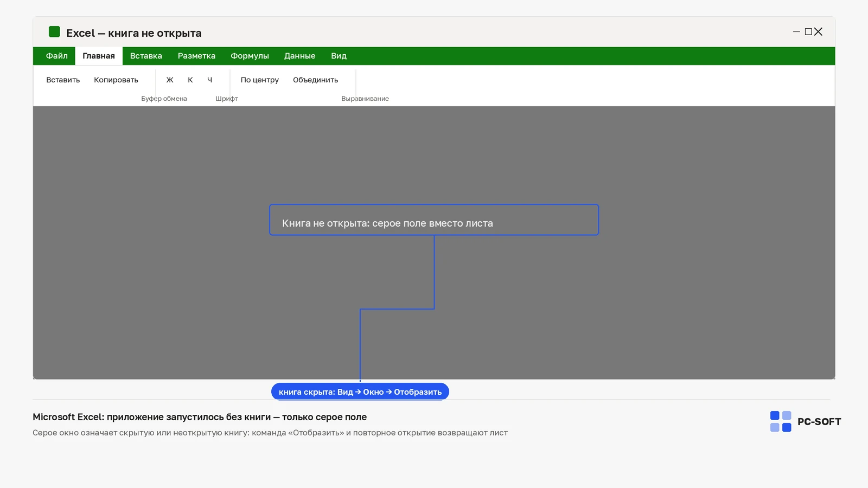
Task: Toggle underline with the Ч button
Action: click(x=209, y=80)
